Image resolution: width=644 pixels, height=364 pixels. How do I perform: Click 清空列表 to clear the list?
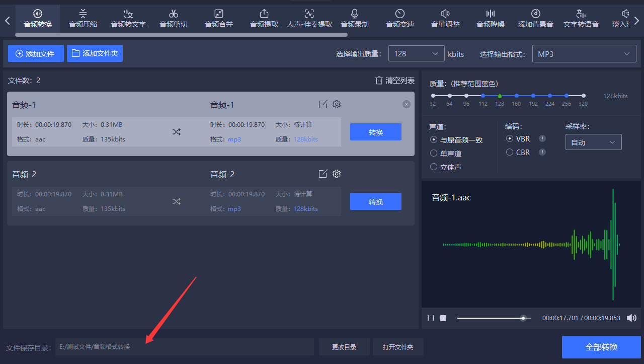tap(395, 81)
